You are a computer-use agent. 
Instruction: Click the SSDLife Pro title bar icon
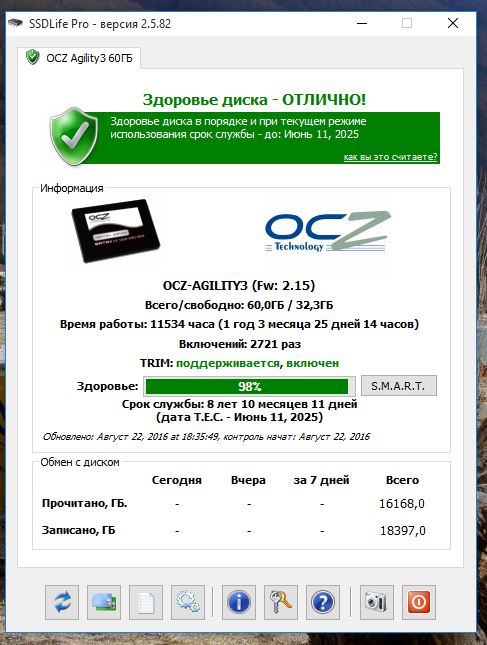click(x=16, y=23)
